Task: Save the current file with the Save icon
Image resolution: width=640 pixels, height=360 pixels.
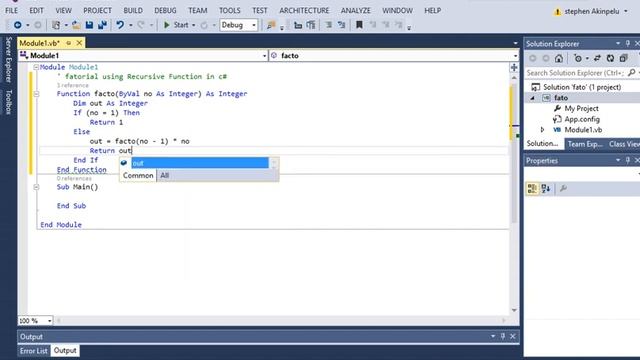Action: click(x=89, y=25)
